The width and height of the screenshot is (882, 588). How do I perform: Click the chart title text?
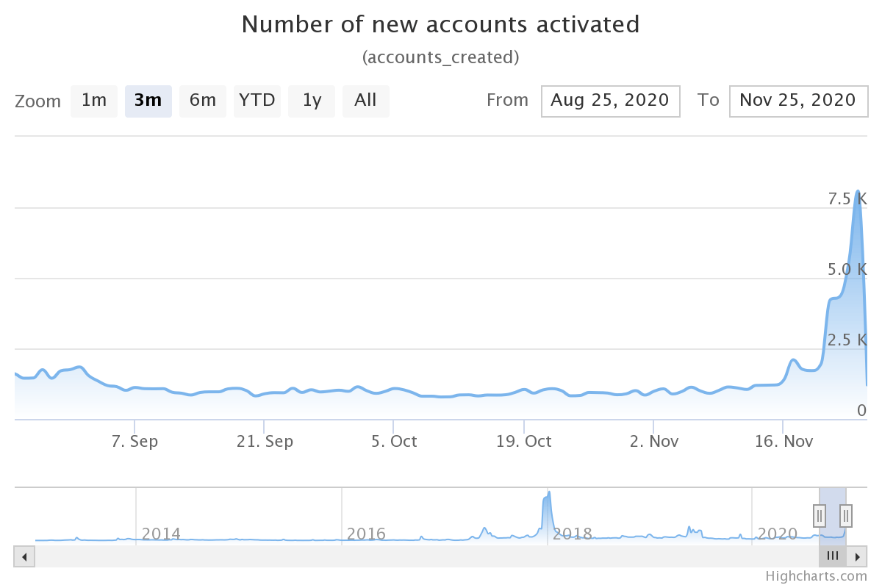pos(441,24)
